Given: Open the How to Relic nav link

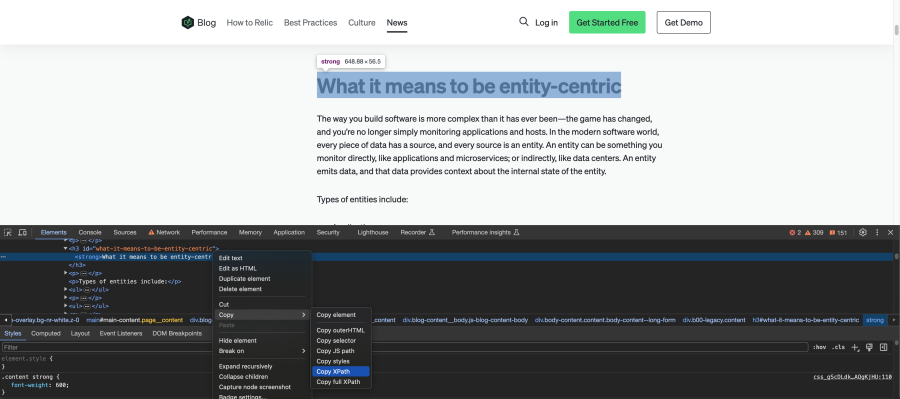Looking at the screenshot, I should coord(250,22).
